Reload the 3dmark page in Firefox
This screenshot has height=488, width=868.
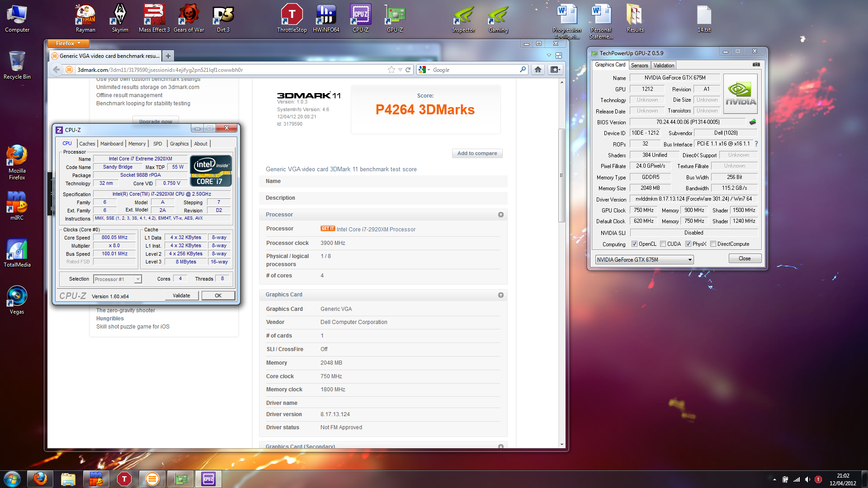point(408,70)
